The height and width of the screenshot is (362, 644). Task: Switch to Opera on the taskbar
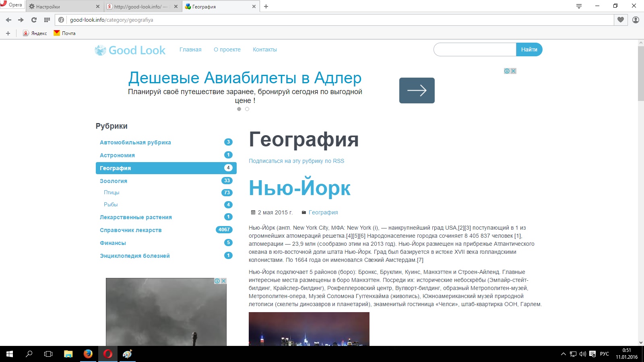point(108,354)
